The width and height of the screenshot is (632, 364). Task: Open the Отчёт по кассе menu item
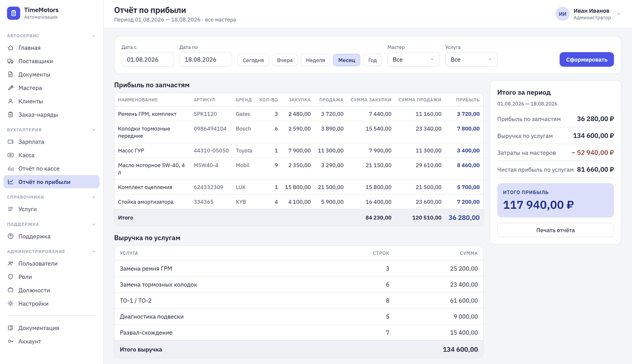[x=51, y=169]
